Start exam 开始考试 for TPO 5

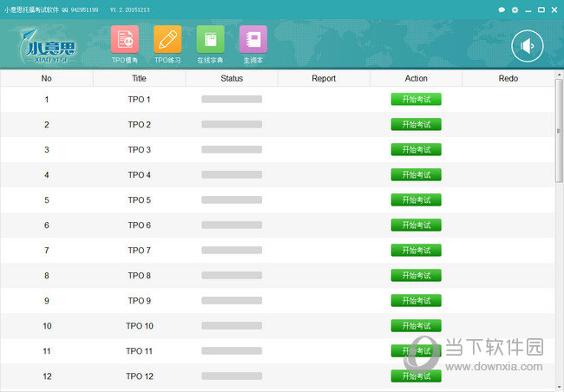416,200
